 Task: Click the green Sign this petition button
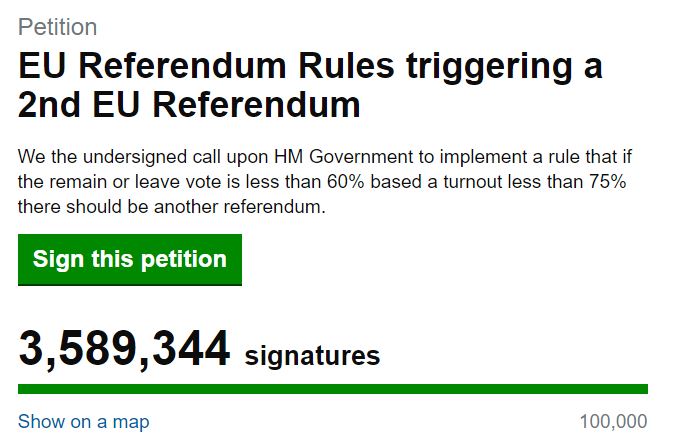tap(130, 260)
